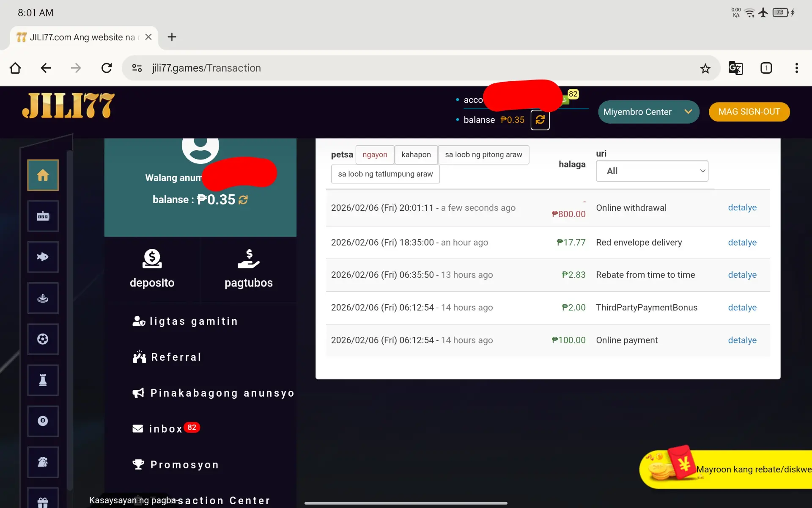Image resolution: width=812 pixels, height=508 pixels.
Task: Select the kahapon date filter
Action: pos(416,155)
